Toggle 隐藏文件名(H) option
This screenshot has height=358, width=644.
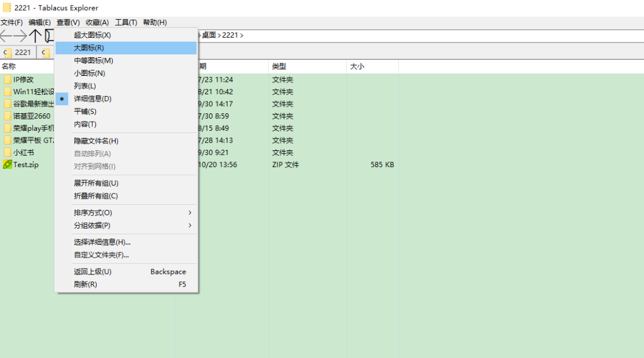(126, 141)
